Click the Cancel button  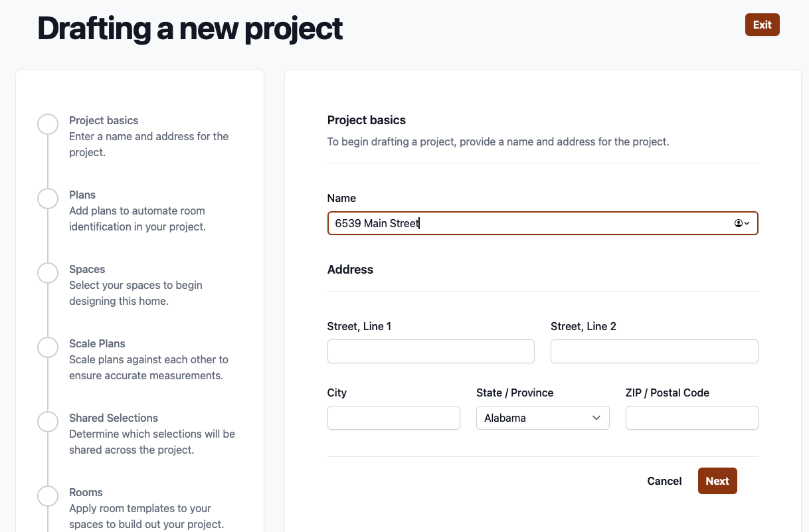pyautogui.click(x=664, y=481)
